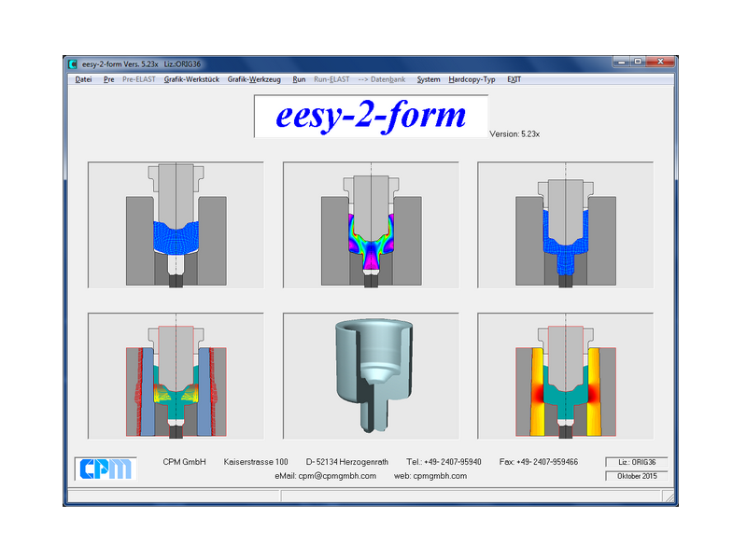
Task: Select thumbnail with blue initial billet mesh
Action: click(x=176, y=225)
